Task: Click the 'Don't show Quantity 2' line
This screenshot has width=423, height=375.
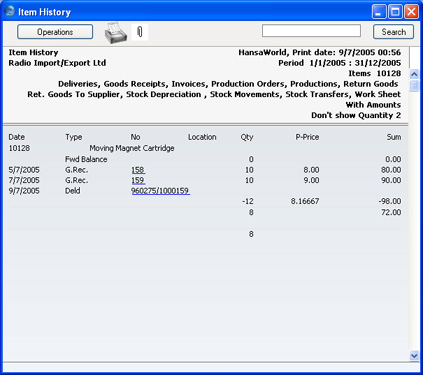Action: tap(356, 115)
